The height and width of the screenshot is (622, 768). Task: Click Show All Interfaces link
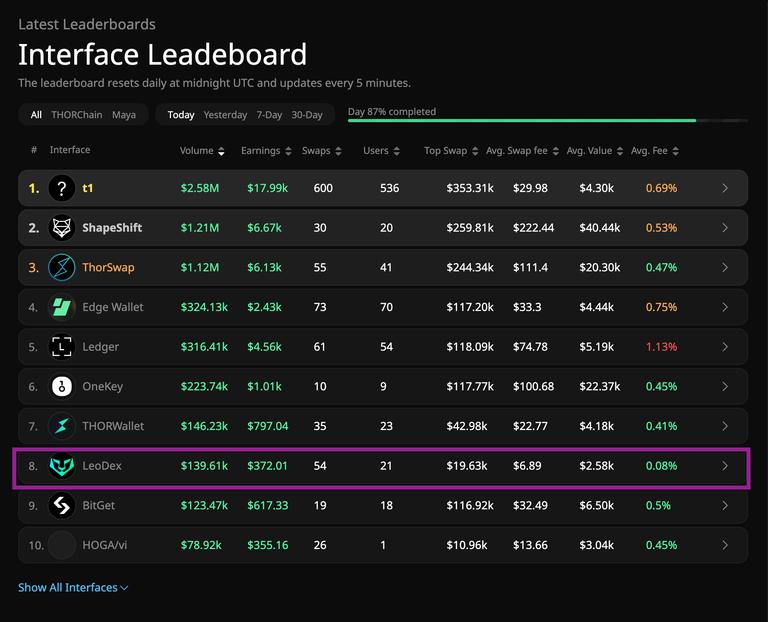tap(73, 588)
